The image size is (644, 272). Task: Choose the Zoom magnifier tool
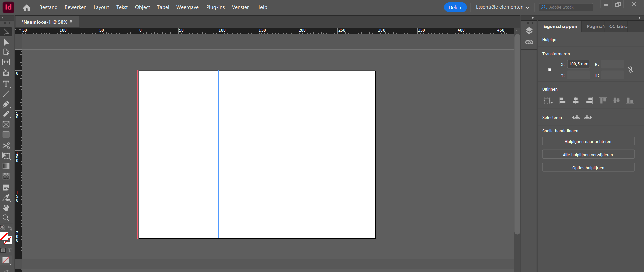click(x=6, y=218)
